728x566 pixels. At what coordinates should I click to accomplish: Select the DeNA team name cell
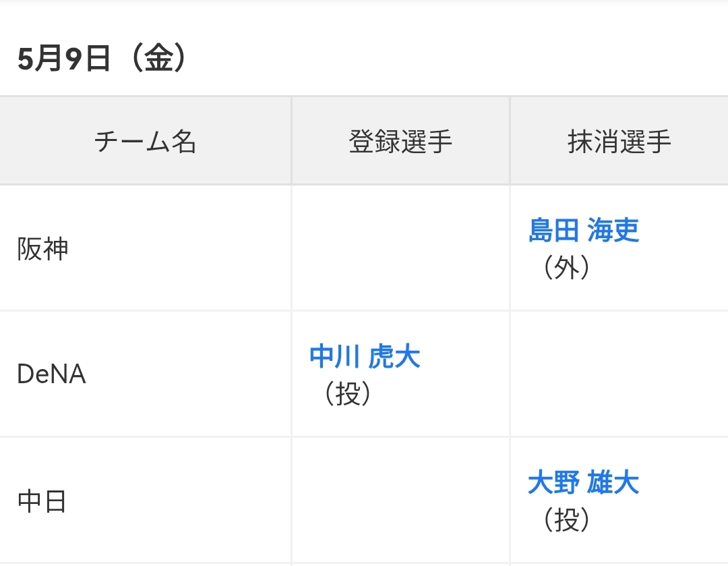(x=51, y=374)
